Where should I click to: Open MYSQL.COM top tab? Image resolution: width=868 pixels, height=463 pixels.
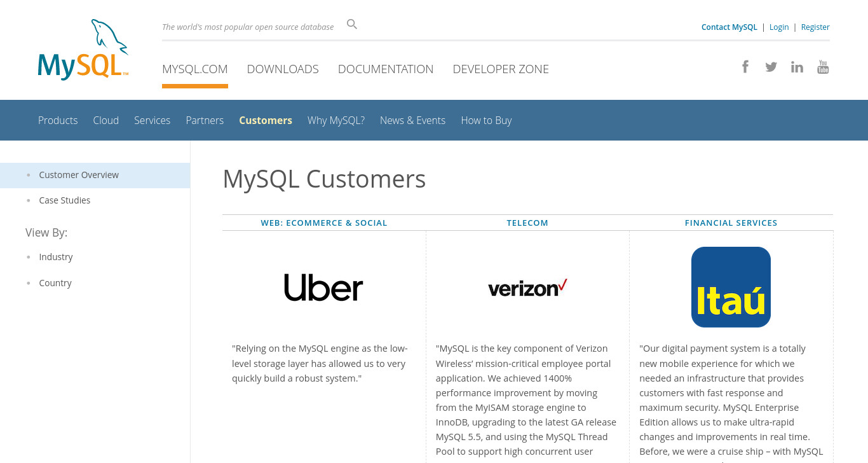click(x=195, y=69)
